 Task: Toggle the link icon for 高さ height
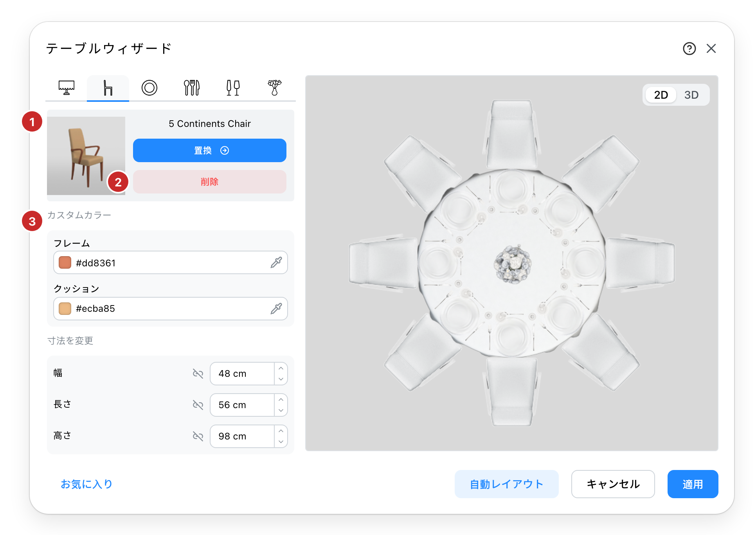(198, 436)
